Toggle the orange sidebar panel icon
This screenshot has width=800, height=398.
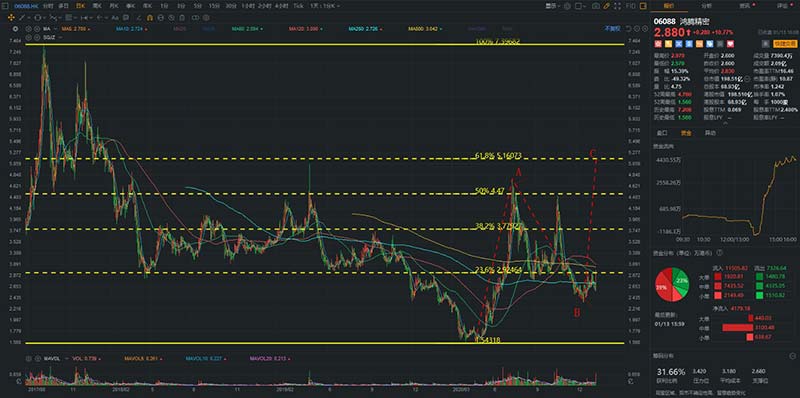[643, 6]
